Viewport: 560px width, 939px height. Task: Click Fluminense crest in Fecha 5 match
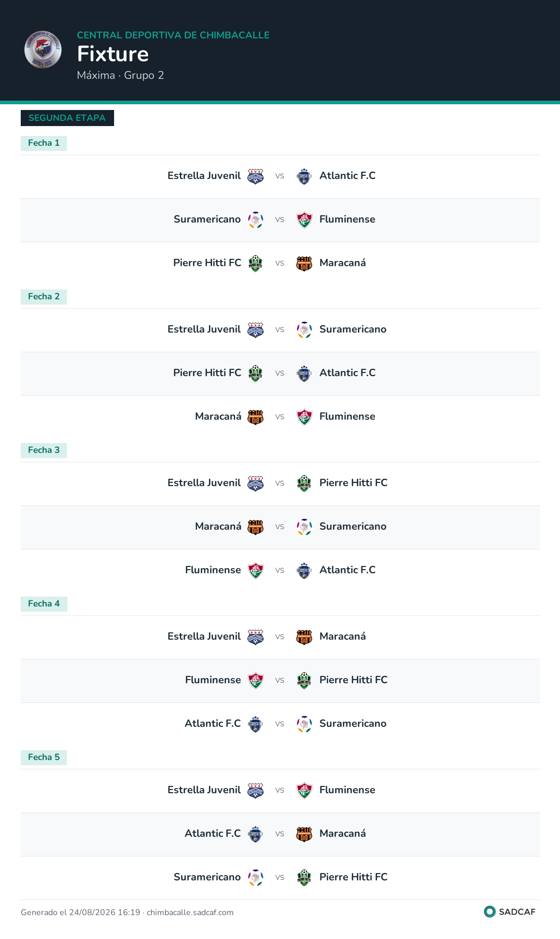tap(304, 791)
